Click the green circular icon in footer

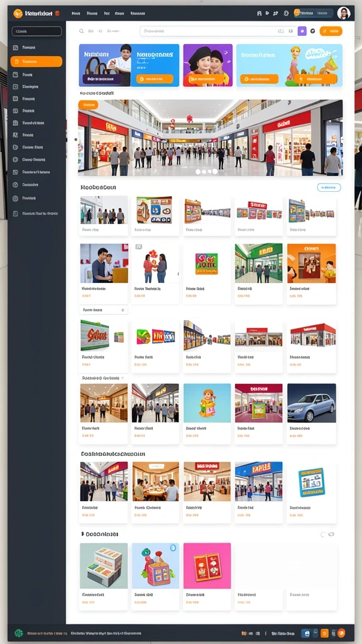(18, 633)
